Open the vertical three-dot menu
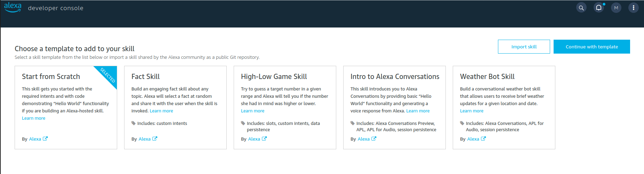644x174 pixels. pyautogui.click(x=633, y=8)
